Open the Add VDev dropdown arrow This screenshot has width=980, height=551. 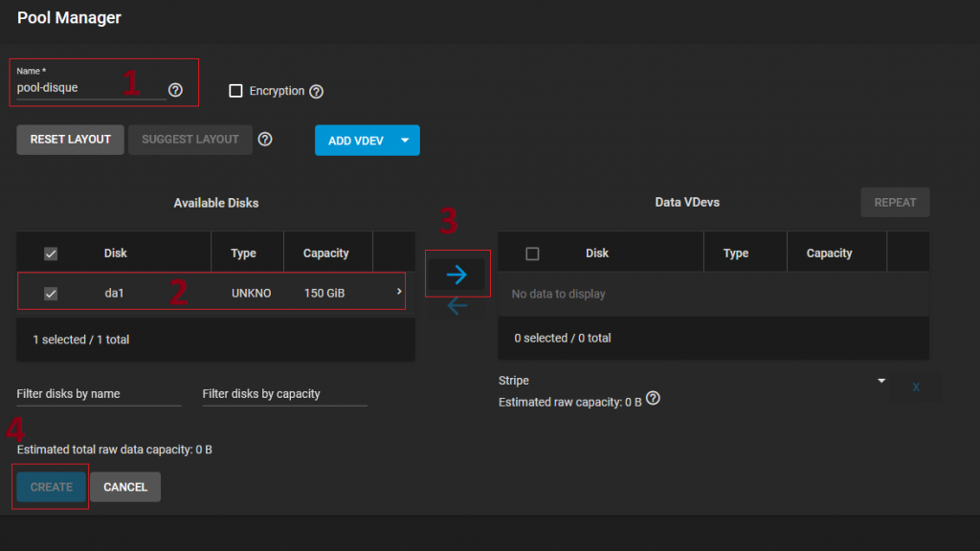[405, 141]
